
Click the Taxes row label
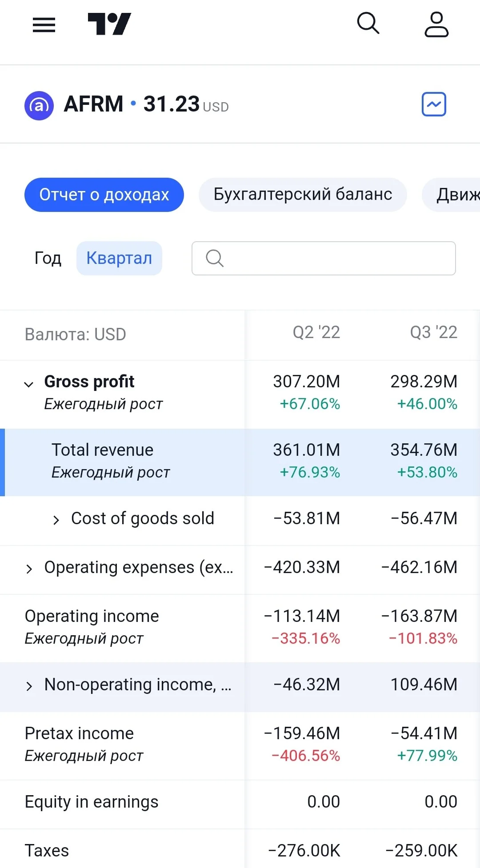click(47, 851)
